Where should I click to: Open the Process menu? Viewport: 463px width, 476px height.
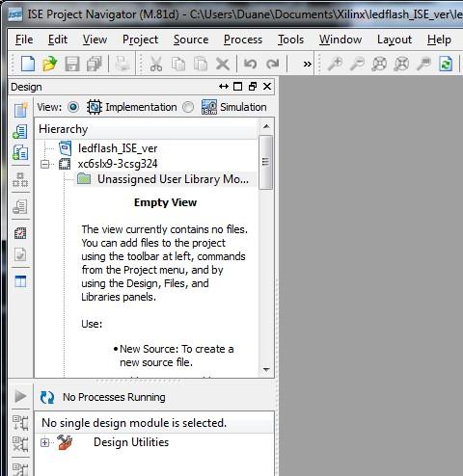[243, 40]
